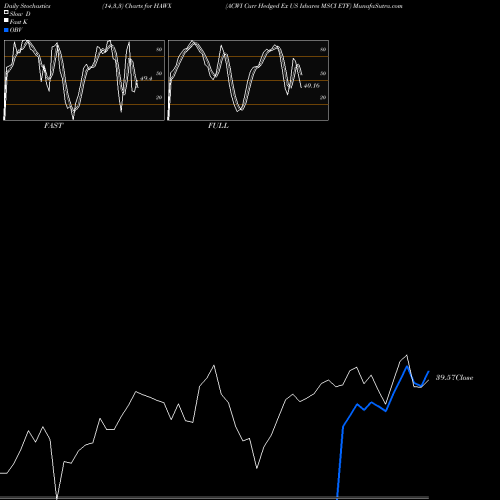Click the 80 level label in FAST chart
Screen dimensions: 500x500
click(x=159, y=49)
